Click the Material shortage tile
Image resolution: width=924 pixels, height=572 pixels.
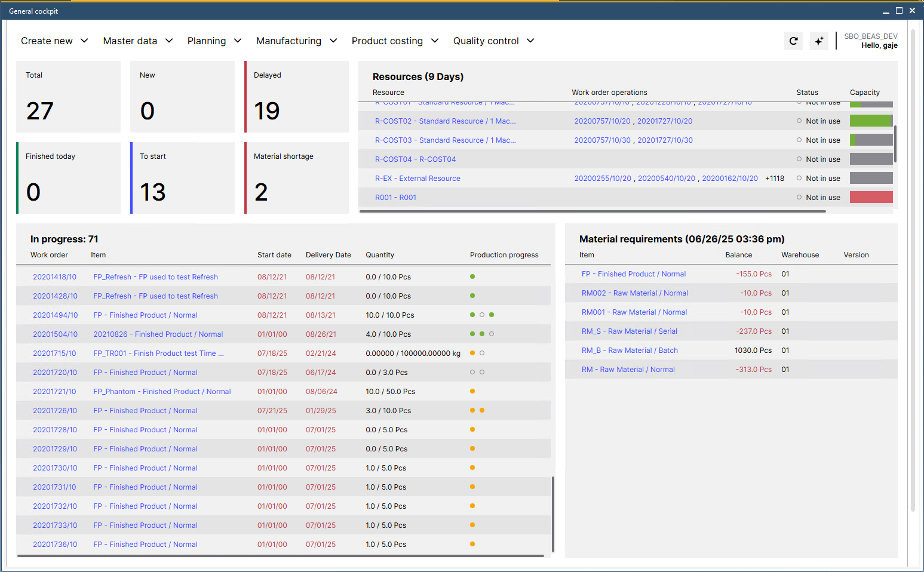click(297, 178)
